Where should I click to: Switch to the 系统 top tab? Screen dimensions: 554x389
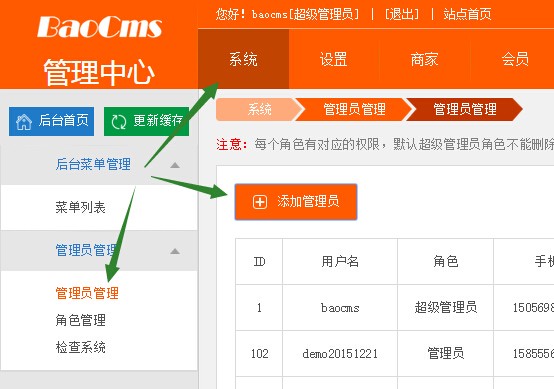pos(243,59)
